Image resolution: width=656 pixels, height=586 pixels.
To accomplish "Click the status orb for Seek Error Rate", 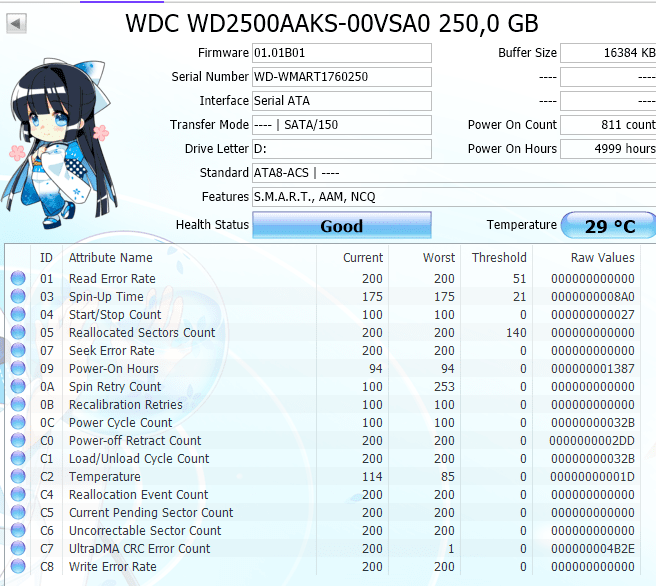I will (18, 351).
